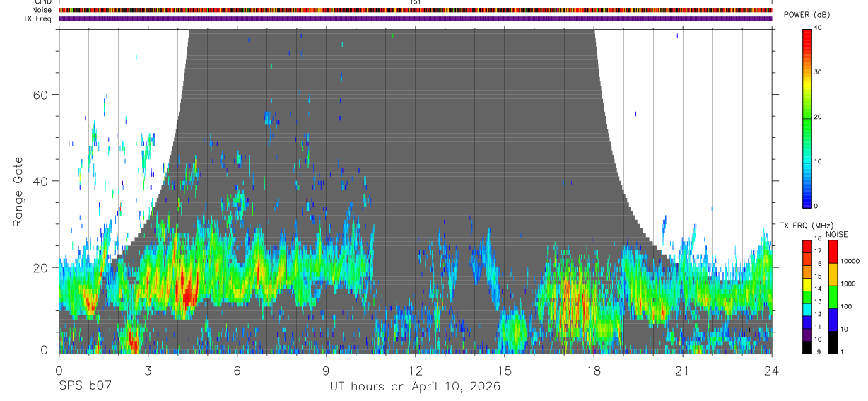Click the NOISE colorbar legend strip
This screenshot has height=401, width=868.
pos(833,297)
